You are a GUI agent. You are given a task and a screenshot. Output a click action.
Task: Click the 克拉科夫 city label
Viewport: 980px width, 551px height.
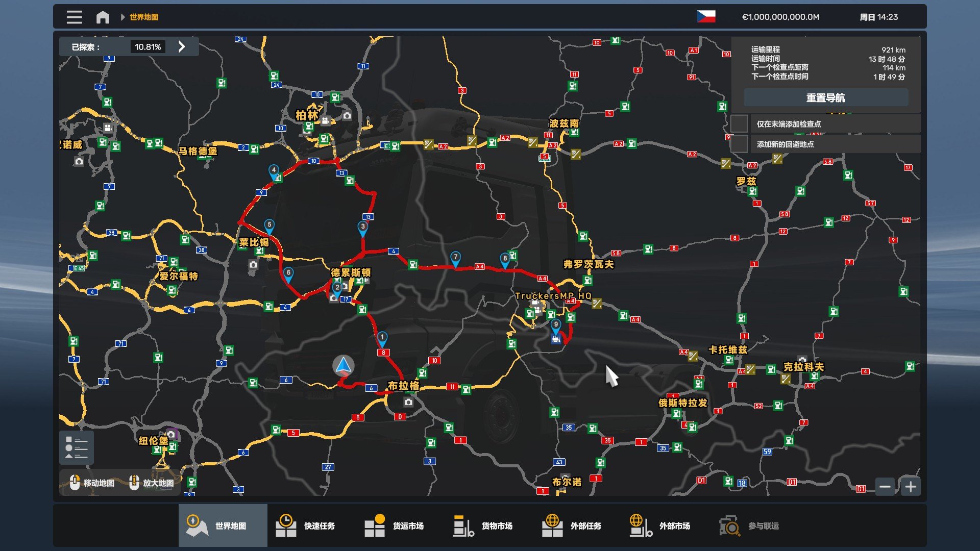804,367
